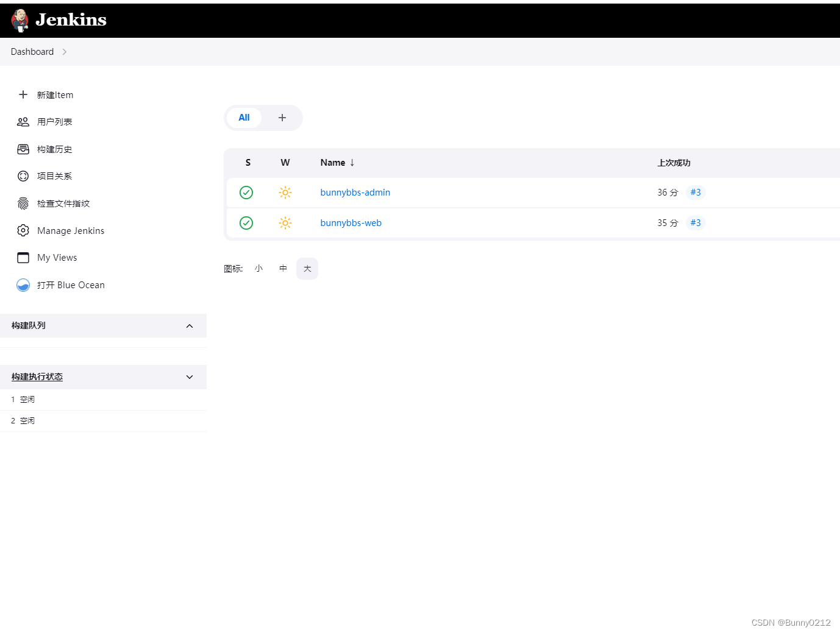Image resolution: width=840 pixels, height=633 pixels.
Task: Click 36 分 last success time
Action: pos(667,193)
